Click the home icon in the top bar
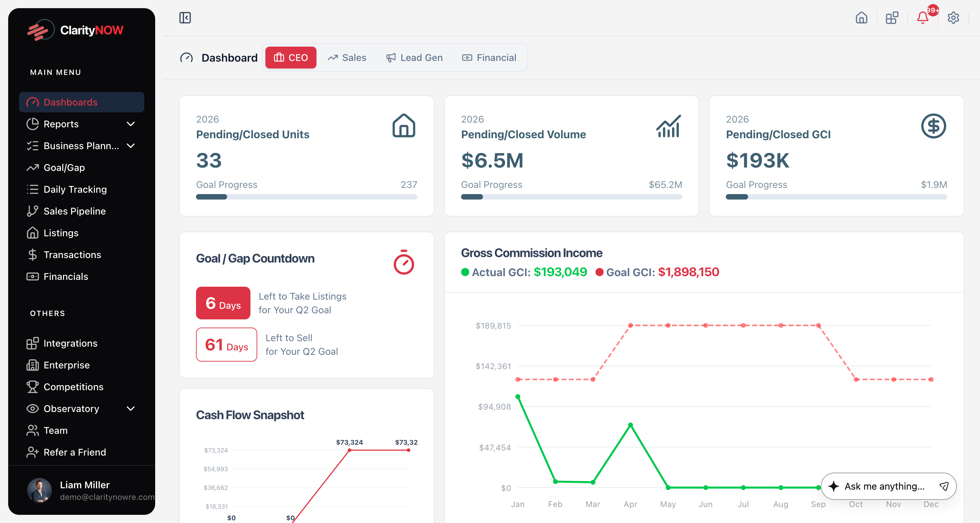This screenshot has height=523, width=980. [x=861, y=17]
